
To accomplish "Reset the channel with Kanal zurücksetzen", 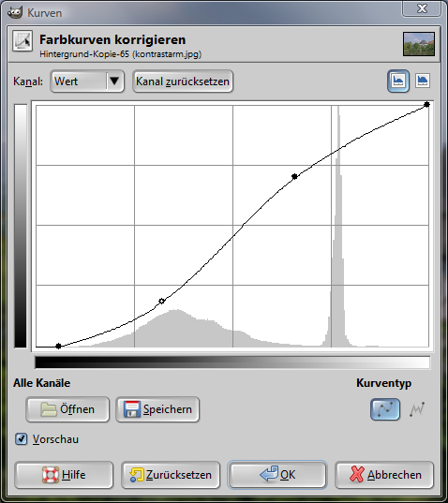I will pos(183,81).
